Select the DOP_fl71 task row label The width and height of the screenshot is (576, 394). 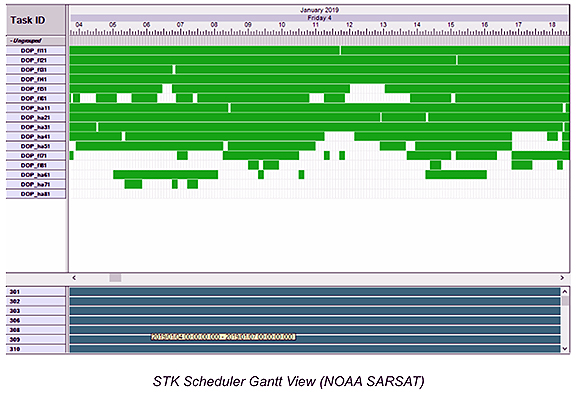[x=36, y=156]
